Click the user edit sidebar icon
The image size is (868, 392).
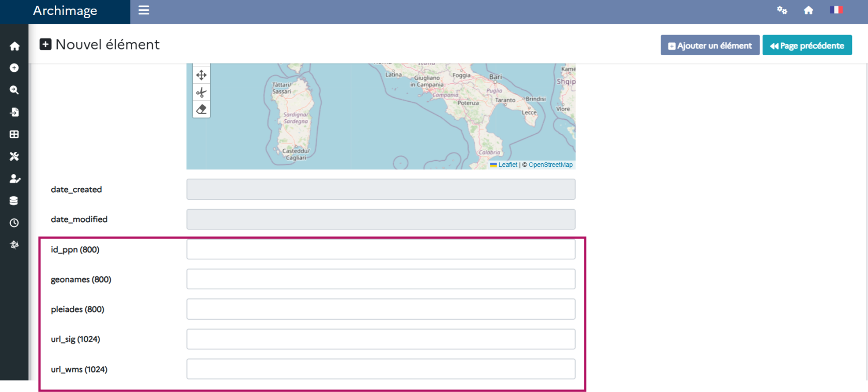tap(14, 179)
